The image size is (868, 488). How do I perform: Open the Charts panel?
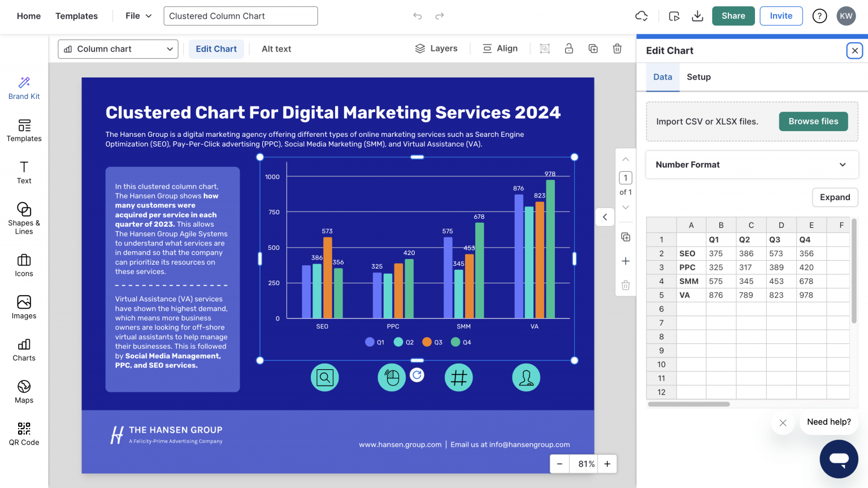tap(24, 350)
